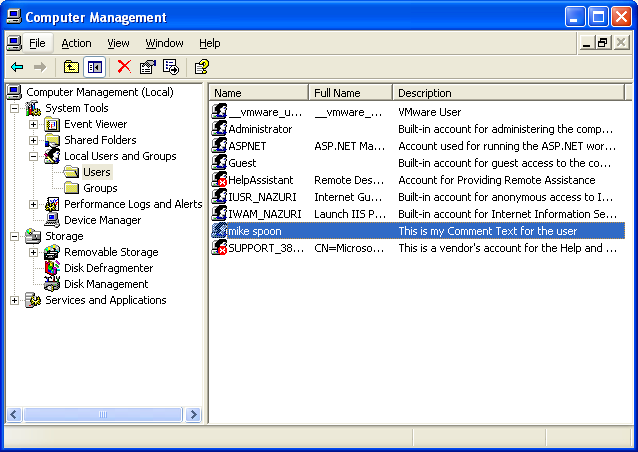Restore the inner MMC child window

pyautogui.click(x=603, y=43)
